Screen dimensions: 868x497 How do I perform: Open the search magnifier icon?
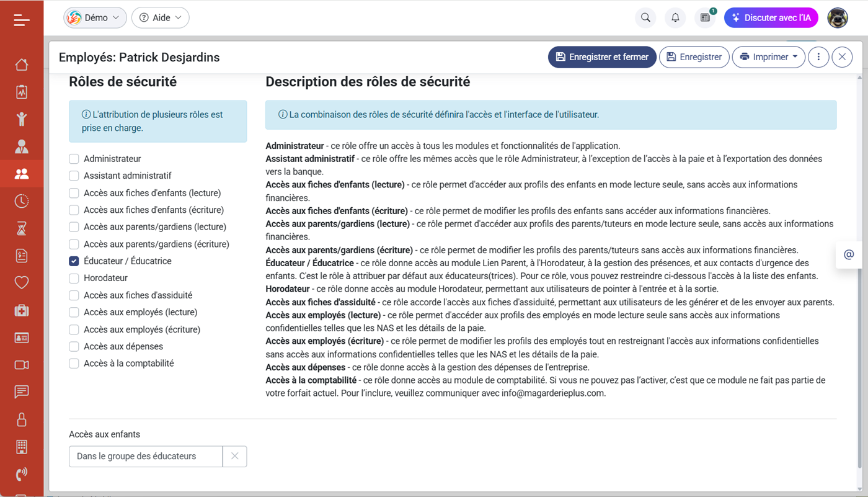(x=645, y=17)
